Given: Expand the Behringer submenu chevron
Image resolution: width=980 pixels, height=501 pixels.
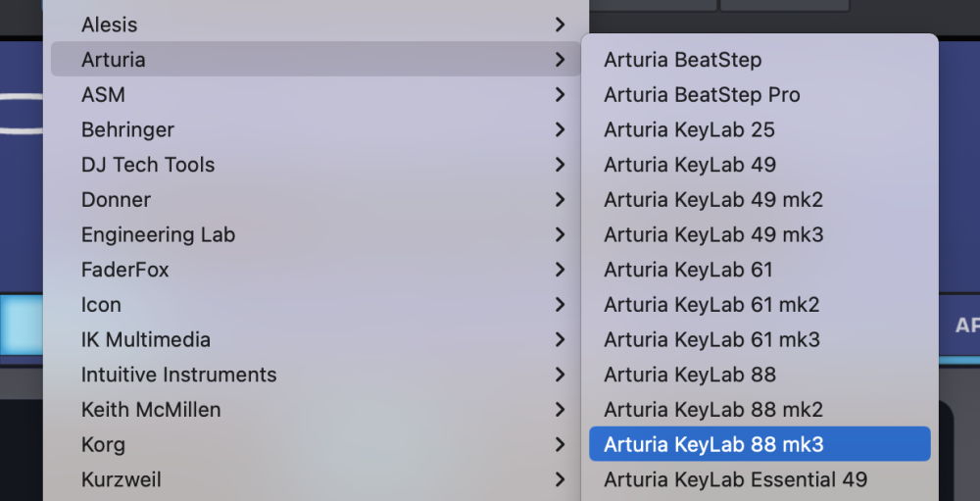Looking at the screenshot, I should point(560,129).
